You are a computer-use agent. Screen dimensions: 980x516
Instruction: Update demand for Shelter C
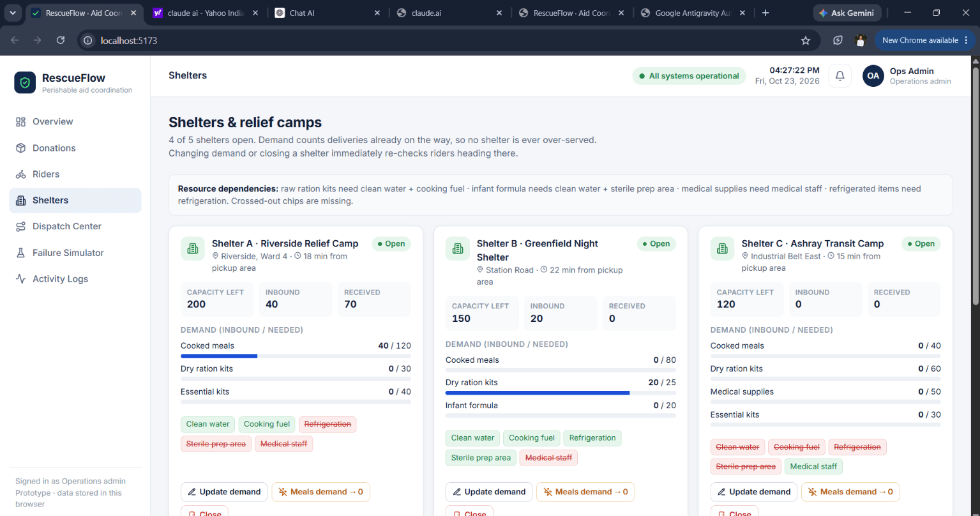753,492
